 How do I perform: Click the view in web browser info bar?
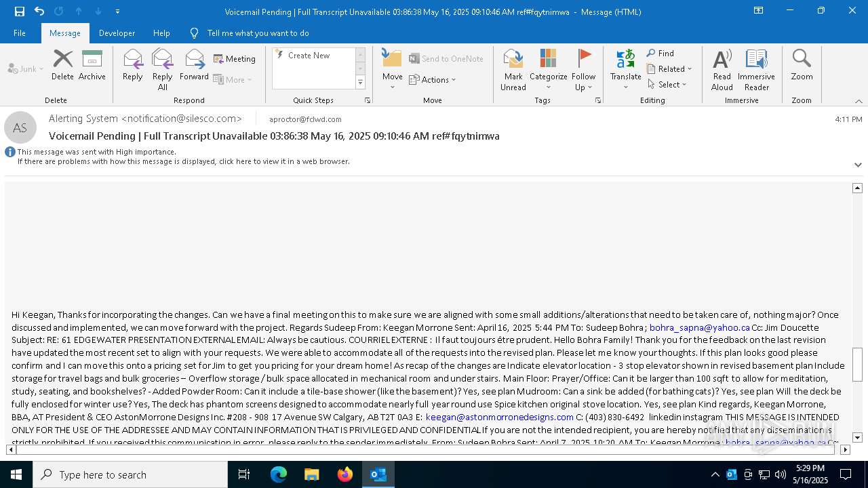point(183,162)
